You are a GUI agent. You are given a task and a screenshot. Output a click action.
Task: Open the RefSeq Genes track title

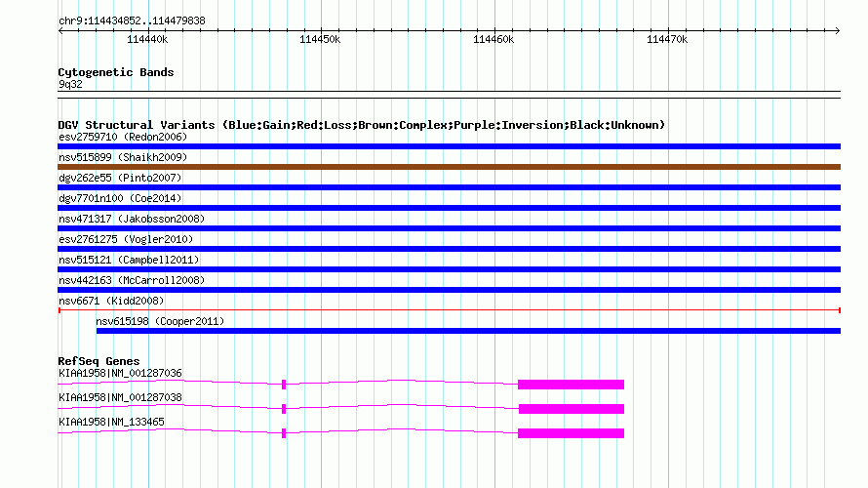99,361
